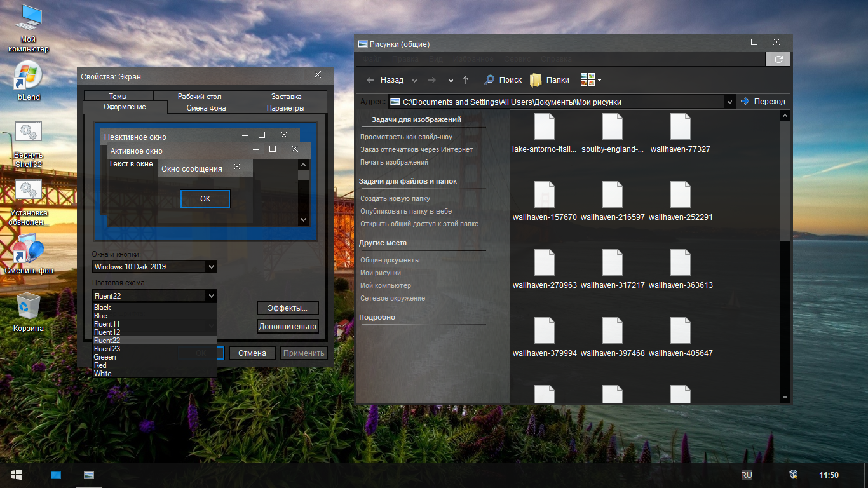
Task: Open the views mode dropdown in toolbar
Action: [x=591, y=80]
